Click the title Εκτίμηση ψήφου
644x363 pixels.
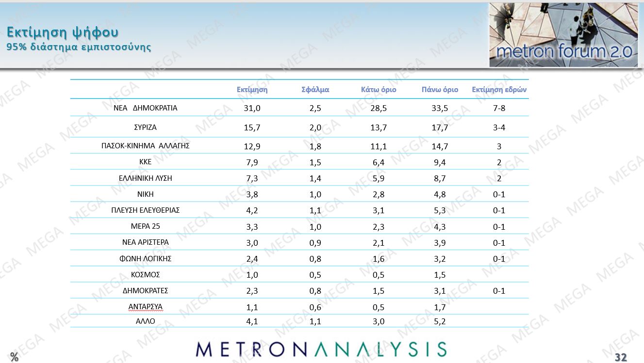point(63,32)
